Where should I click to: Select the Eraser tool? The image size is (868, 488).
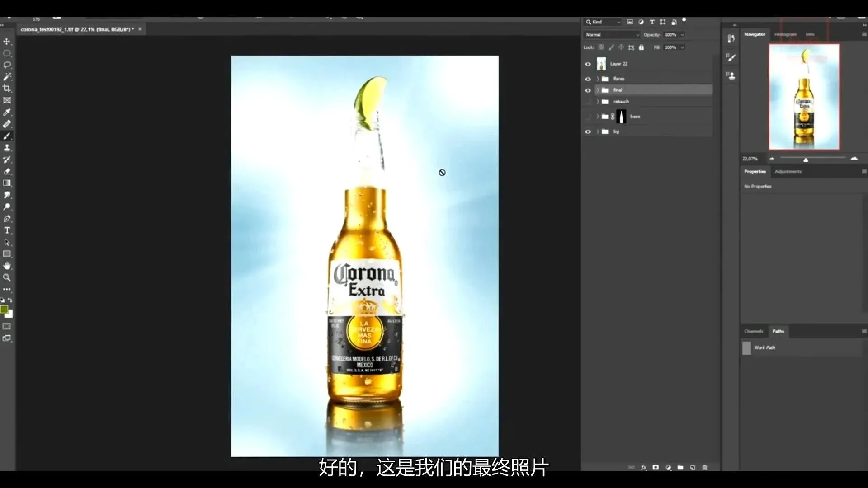click(7, 171)
